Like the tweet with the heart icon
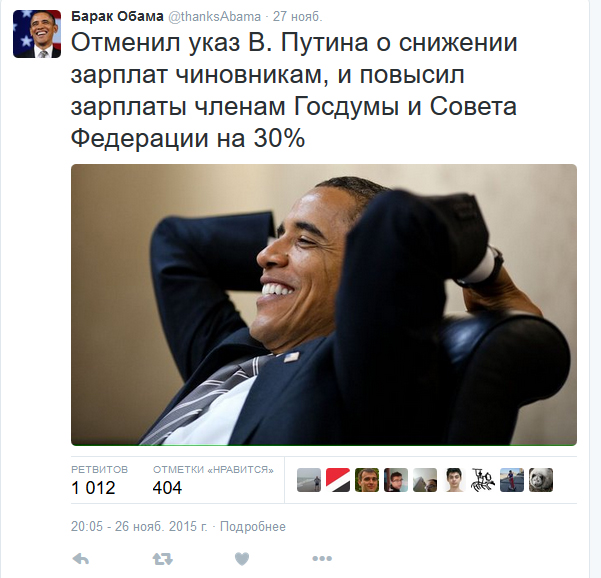 tap(242, 559)
